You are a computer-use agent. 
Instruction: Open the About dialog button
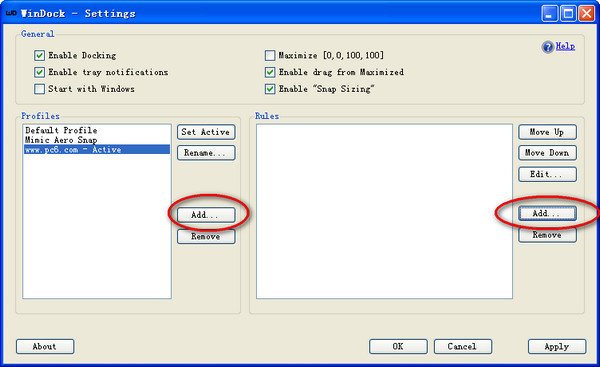point(45,346)
